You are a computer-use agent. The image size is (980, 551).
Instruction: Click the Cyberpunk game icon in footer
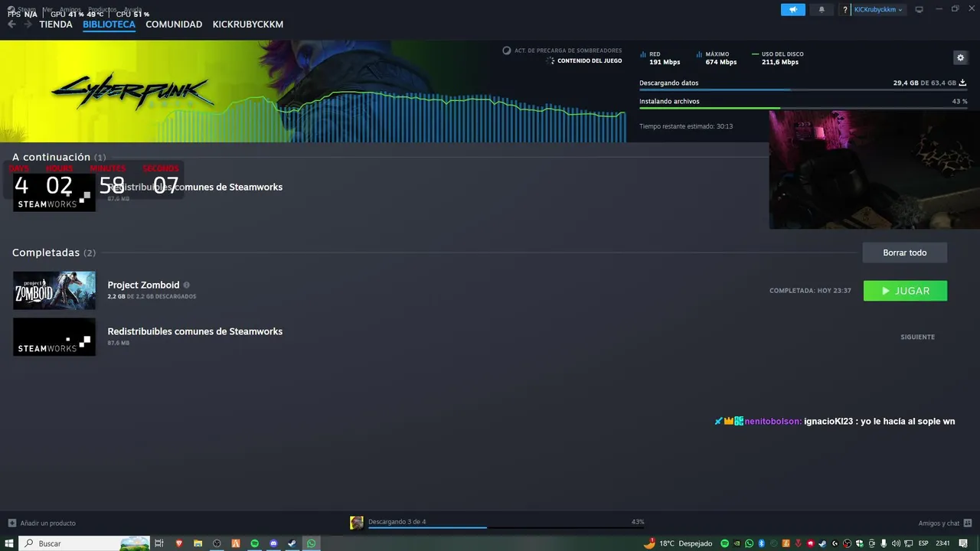click(x=356, y=523)
